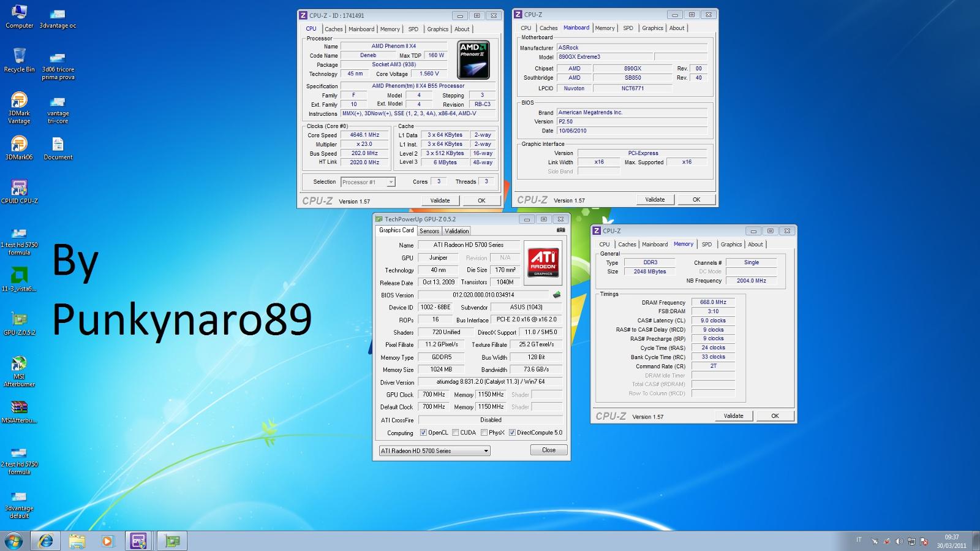
Task: Open Windows Media Player from the taskbar
Action: coord(107,541)
